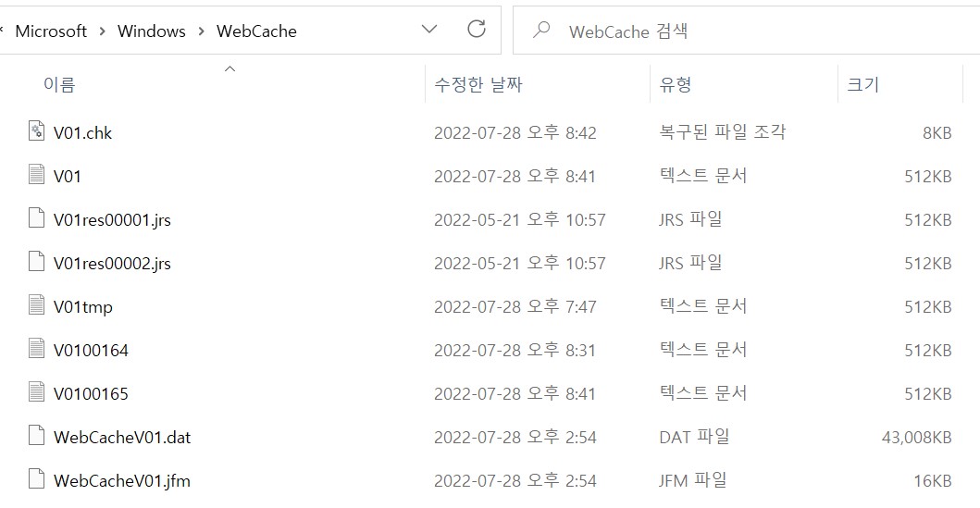
Task: Select file name WebCacheV01.dat
Action: point(122,438)
